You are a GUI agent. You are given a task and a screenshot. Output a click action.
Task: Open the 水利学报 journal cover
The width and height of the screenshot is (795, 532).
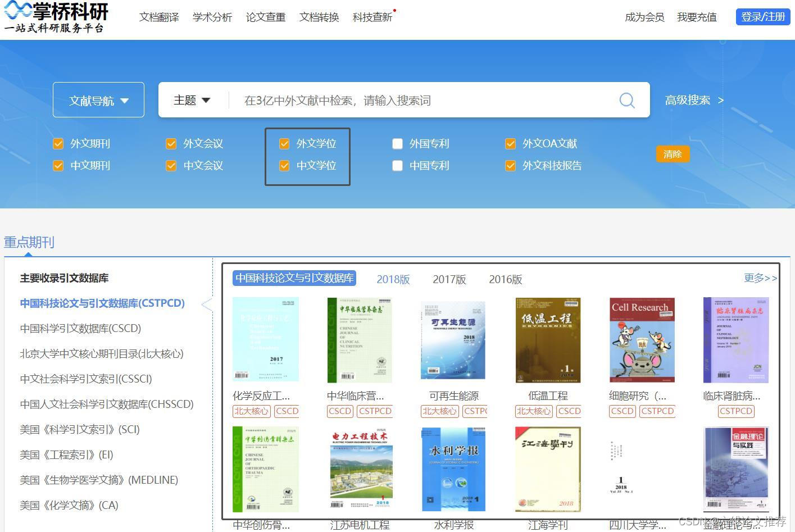coord(453,469)
